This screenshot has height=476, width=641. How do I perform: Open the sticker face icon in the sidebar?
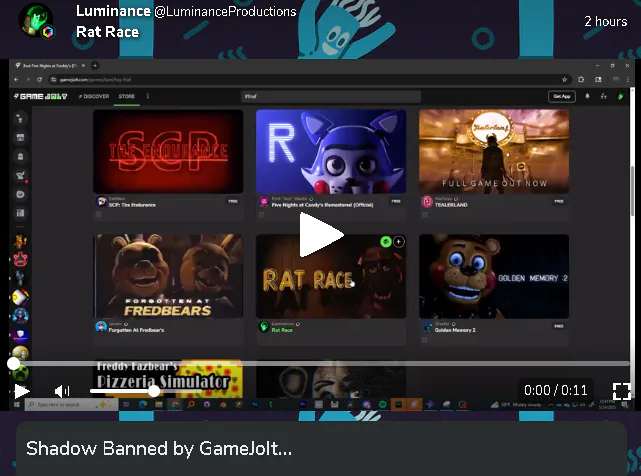point(20,194)
